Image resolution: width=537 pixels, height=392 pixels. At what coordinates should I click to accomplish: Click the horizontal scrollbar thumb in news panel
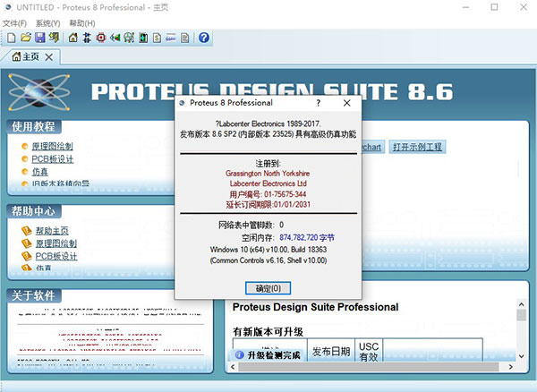coord(369,367)
